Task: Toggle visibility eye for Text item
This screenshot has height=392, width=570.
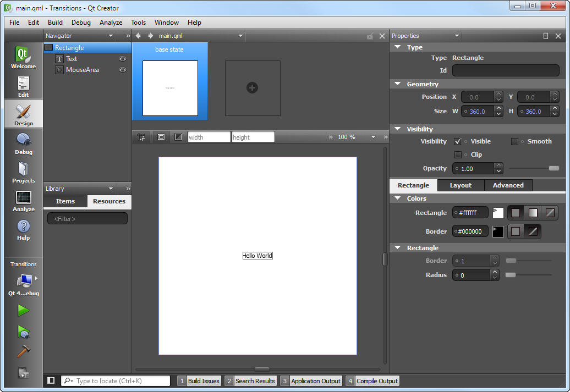Action: pos(123,59)
